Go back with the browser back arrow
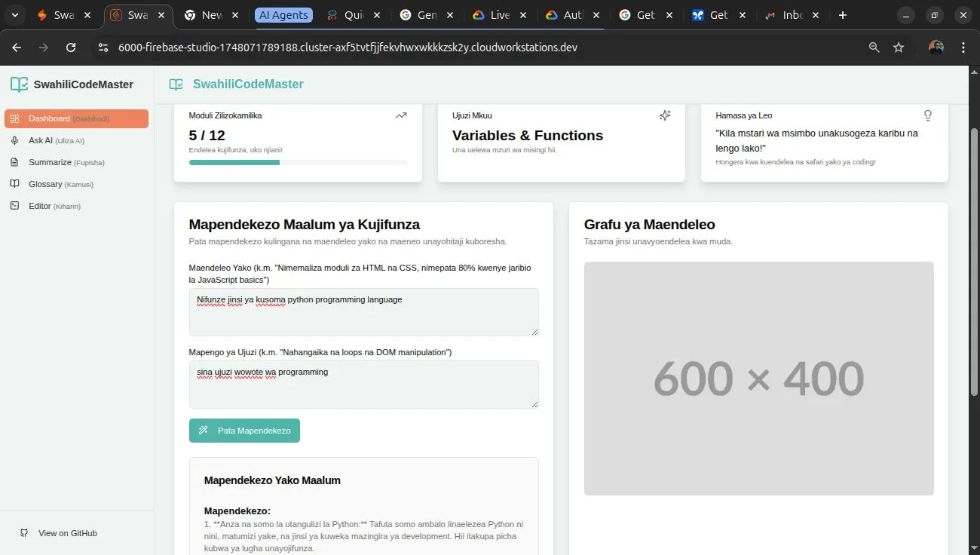980x555 pixels. (17, 48)
